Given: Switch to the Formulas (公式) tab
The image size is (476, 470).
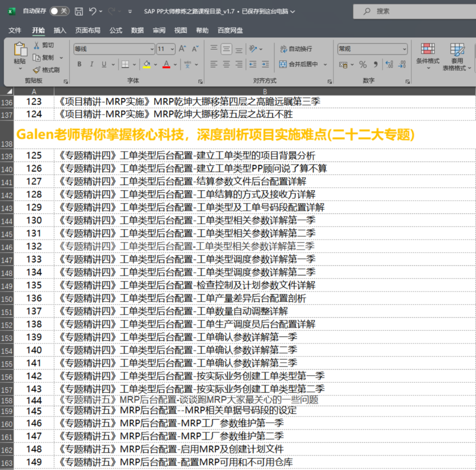Looking at the screenshot, I should coord(116,31).
